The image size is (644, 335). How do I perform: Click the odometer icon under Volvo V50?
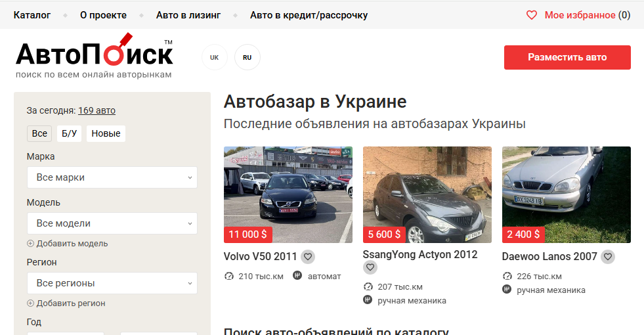(228, 276)
